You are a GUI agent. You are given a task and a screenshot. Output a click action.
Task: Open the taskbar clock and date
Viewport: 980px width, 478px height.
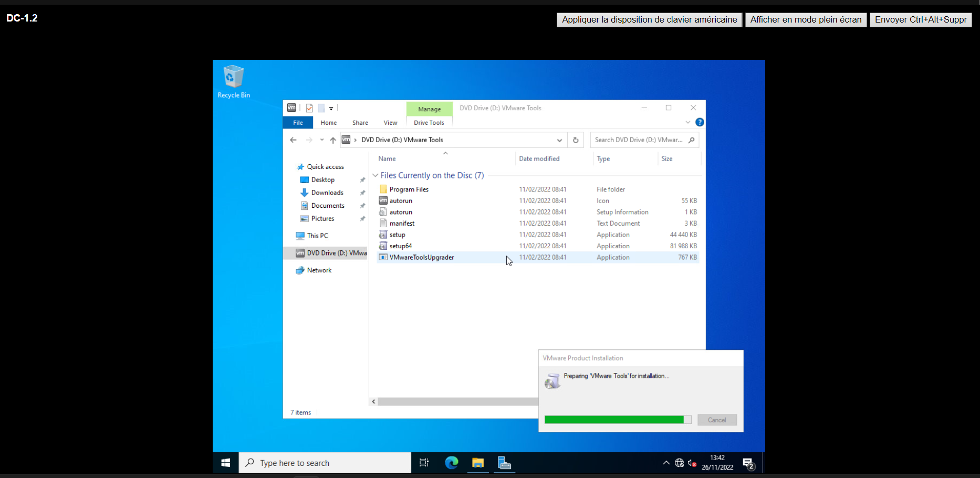(x=717, y=463)
